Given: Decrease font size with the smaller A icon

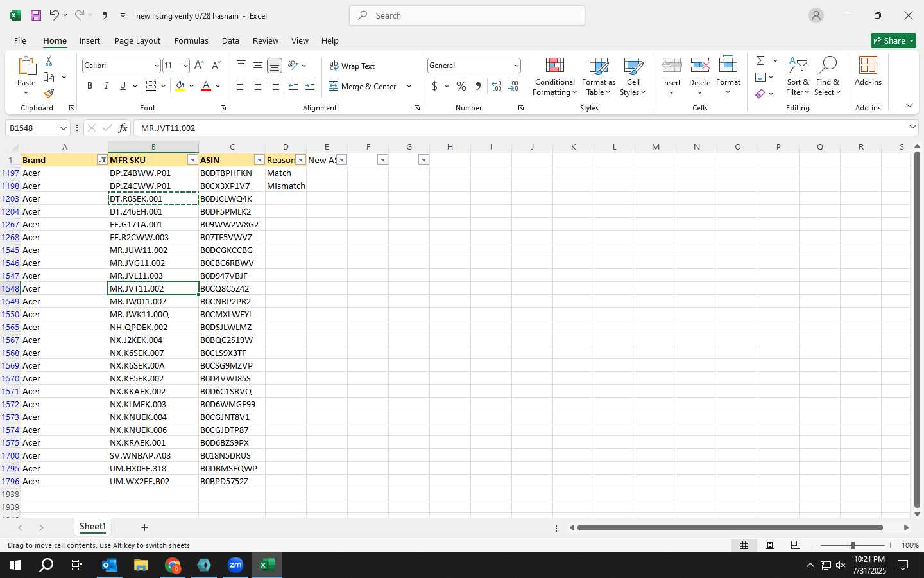Looking at the screenshot, I should coord(216,66).
